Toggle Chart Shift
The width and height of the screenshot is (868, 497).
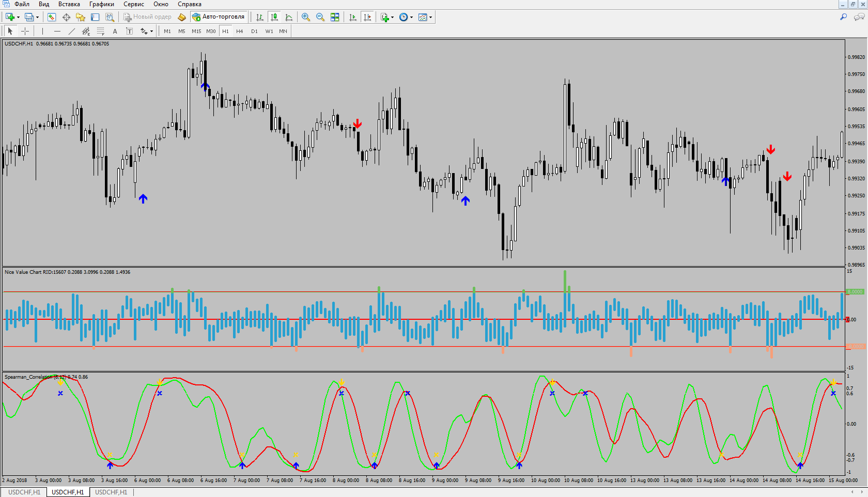[367, 17]
